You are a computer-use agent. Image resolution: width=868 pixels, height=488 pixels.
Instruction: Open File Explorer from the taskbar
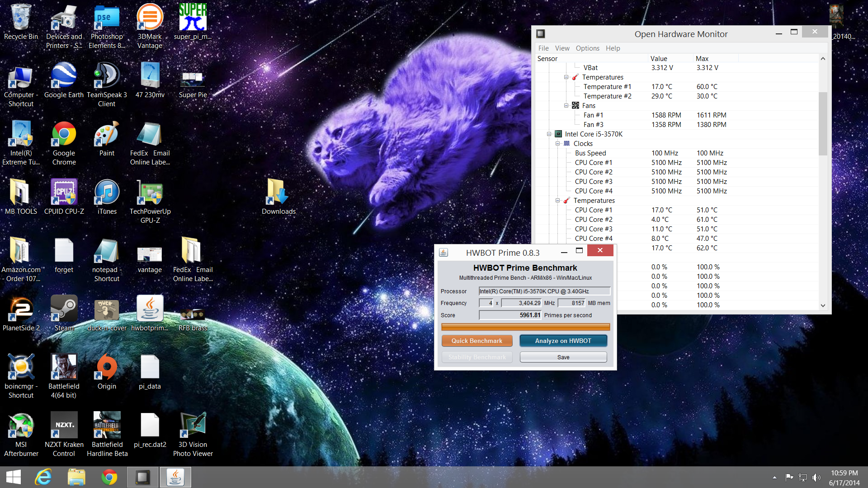(76, 477)
